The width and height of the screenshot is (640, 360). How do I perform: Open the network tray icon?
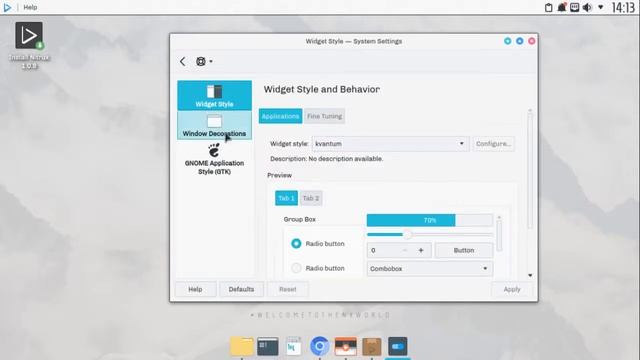click(x=575, y=7)
